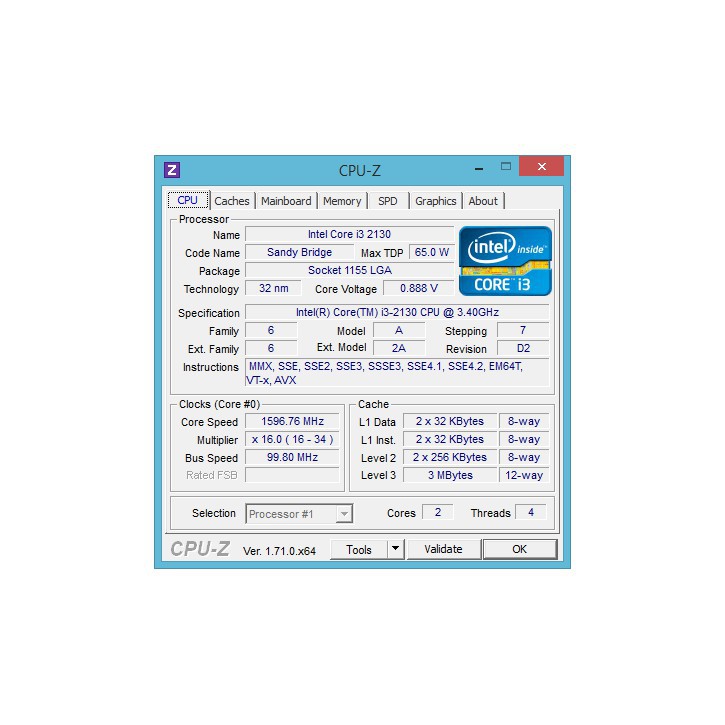This screenshot has width=725, height=725.
Task: Click the Cores count value 2
Action: point(437,512)
